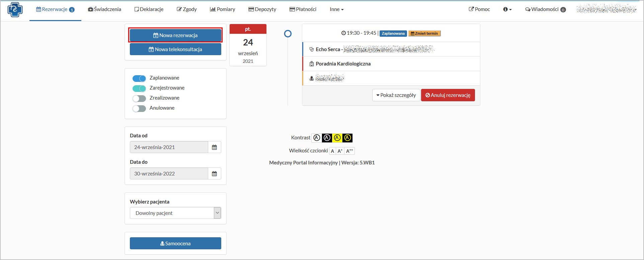Expand the Inne dropdown menu
The width and height of the screenshot is (644, 260).
(x=336, y=9)
